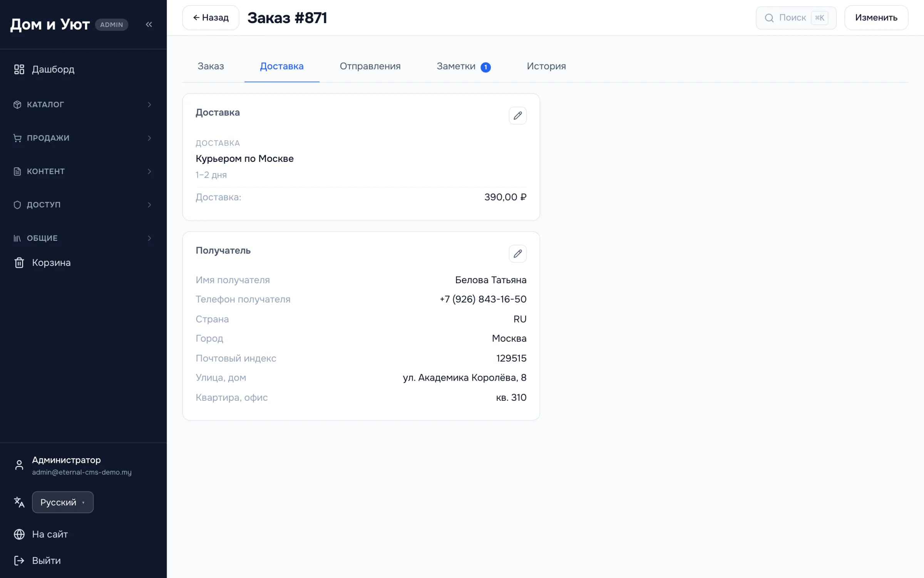Click the Каталог box icon
The height and width of the screenshot is (578, 924).
[x=17, y=104]
